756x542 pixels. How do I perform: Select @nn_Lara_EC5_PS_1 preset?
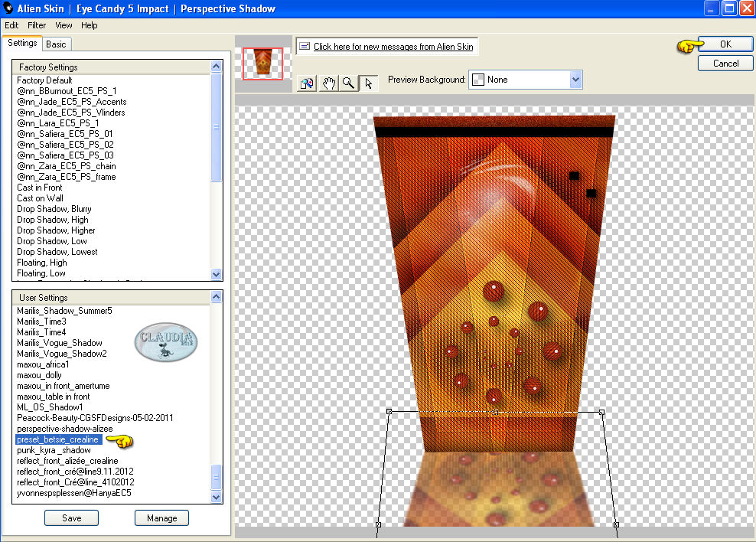coord(58,123)
